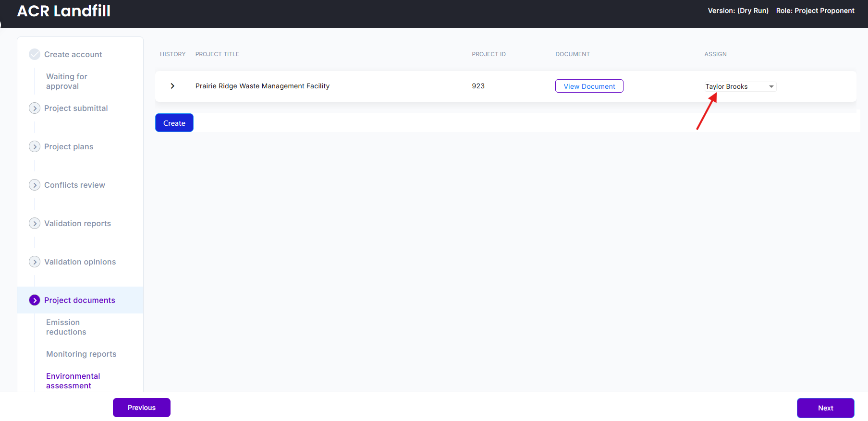Click the Validation opinions chevron circle icon

point(35,262)
